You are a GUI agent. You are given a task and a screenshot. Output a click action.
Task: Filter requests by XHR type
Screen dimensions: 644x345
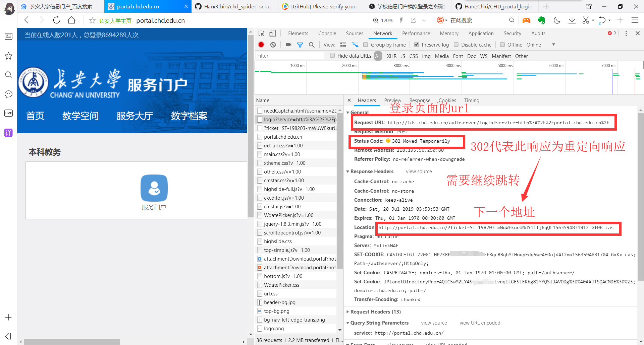[x=391, y=56]
